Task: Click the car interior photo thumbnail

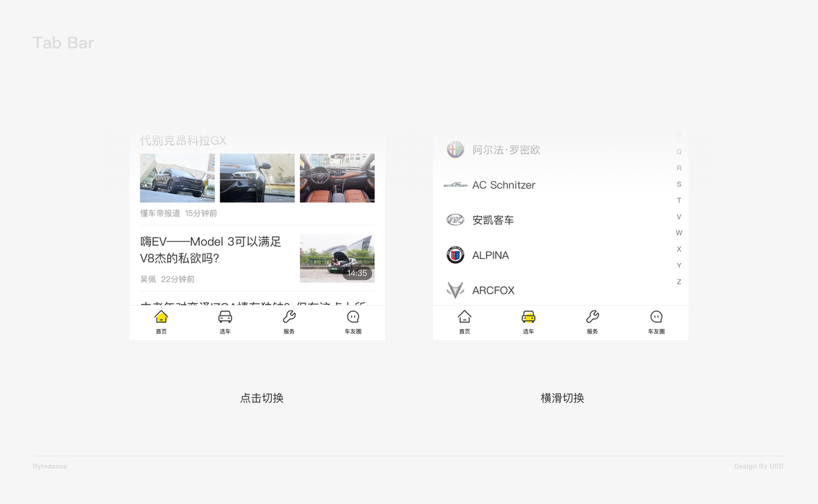Action: point(337,177)
